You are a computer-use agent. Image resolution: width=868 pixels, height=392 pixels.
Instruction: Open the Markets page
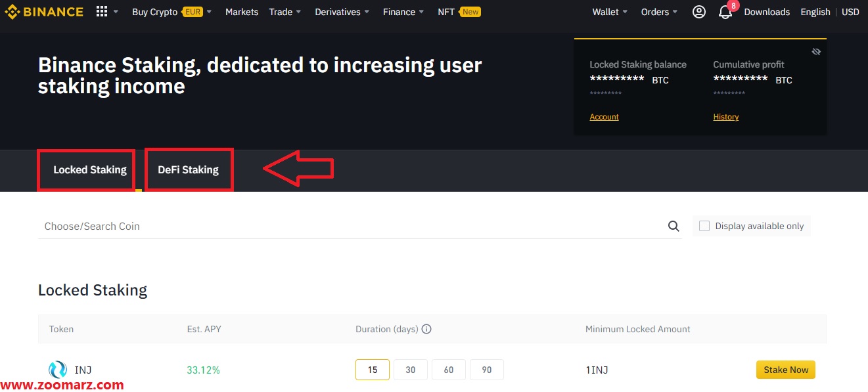point(242,12)
